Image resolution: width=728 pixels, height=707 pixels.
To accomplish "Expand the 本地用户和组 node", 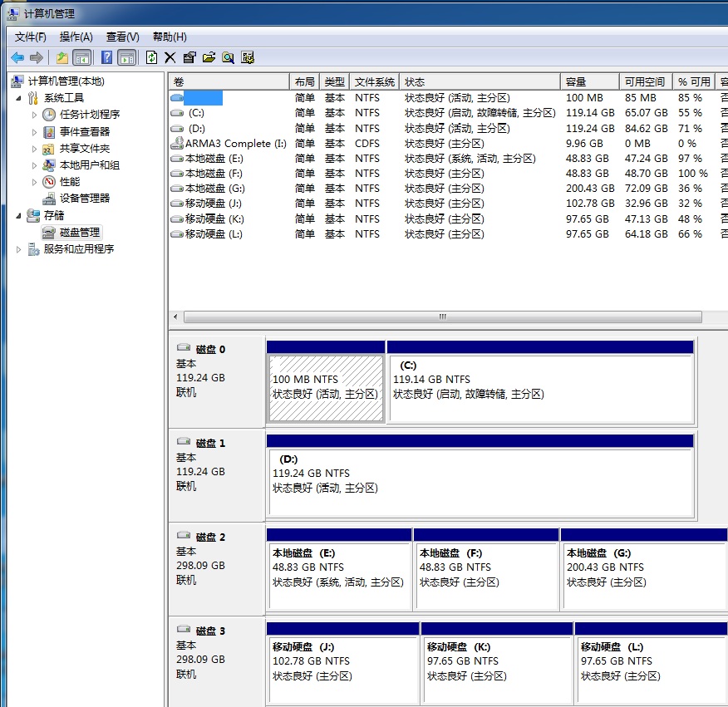I will (x=34, y=165).
